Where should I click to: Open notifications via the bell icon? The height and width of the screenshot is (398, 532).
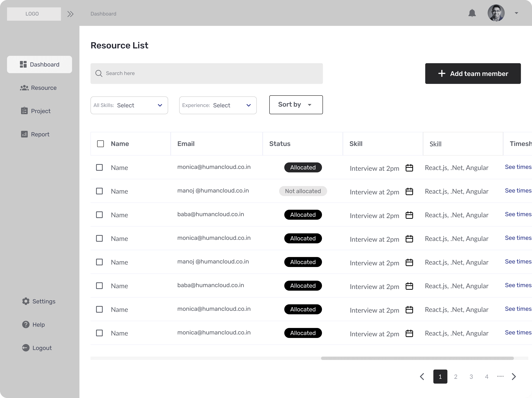pos(472,13)
